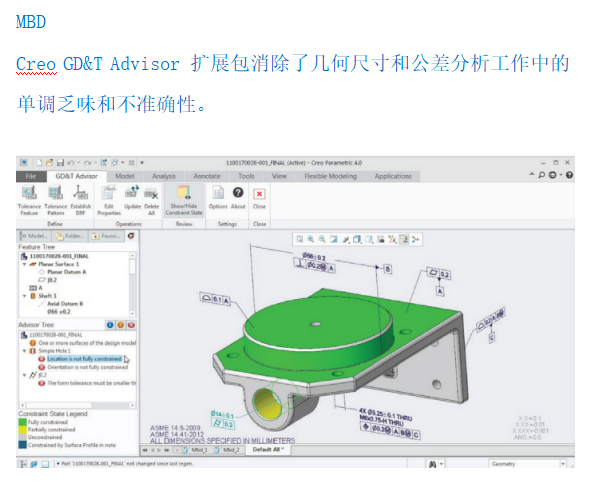Image resolution: width=599 pixels, height=494 pixels.
Task: Open the Applications ribbon tab
Action: click(393, 176)
